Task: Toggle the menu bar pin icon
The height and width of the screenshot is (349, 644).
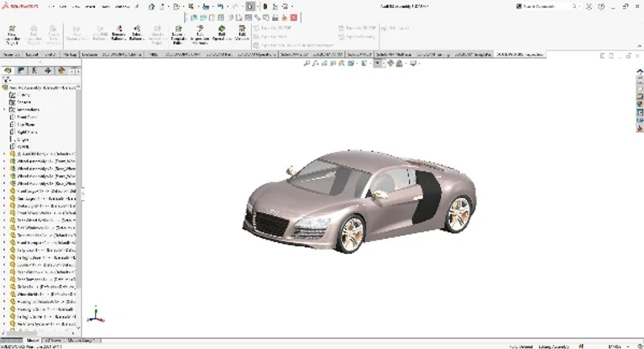Action: click(x=137, y=6)
